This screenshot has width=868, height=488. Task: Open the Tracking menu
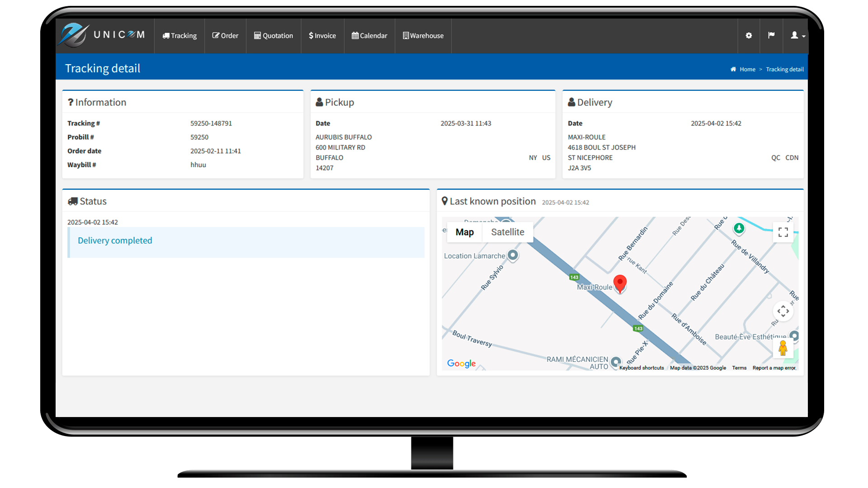pos(179,36)
